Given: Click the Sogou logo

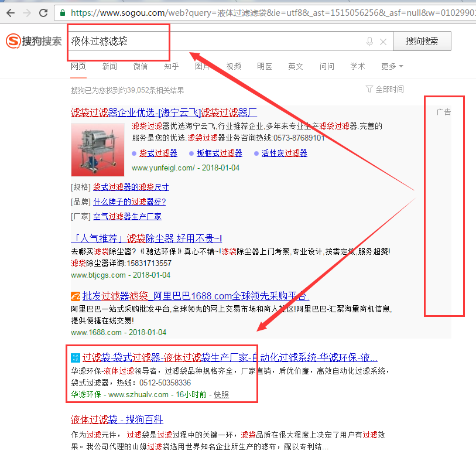Looking at the screenshot, I should click(x=34, y=42).
